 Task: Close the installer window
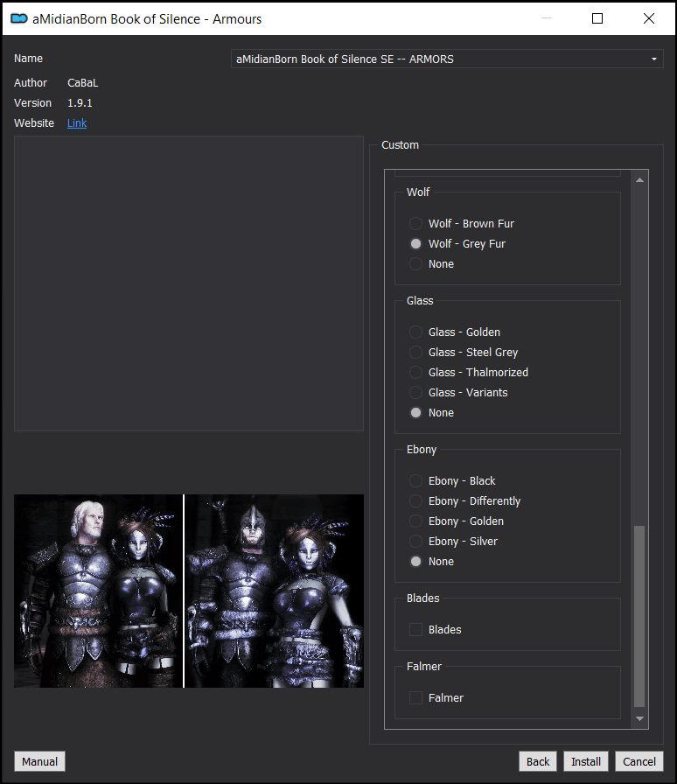click(x=648, y=18)
